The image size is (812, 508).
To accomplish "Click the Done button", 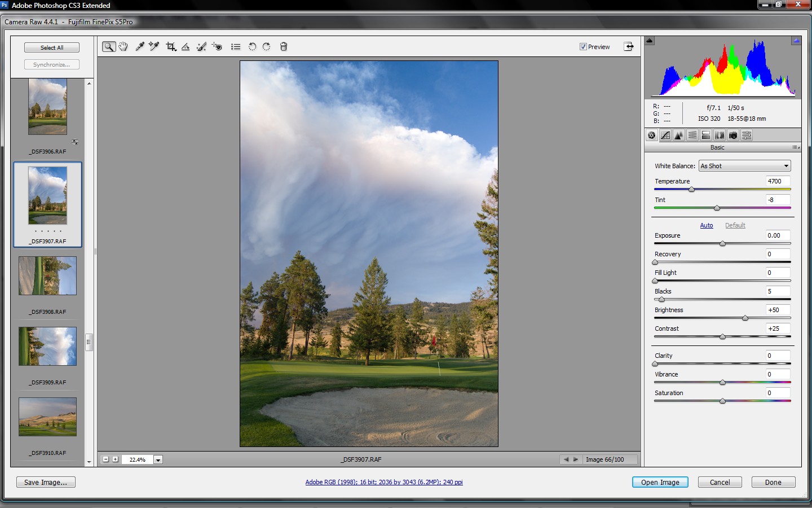I will pos(774,483).
